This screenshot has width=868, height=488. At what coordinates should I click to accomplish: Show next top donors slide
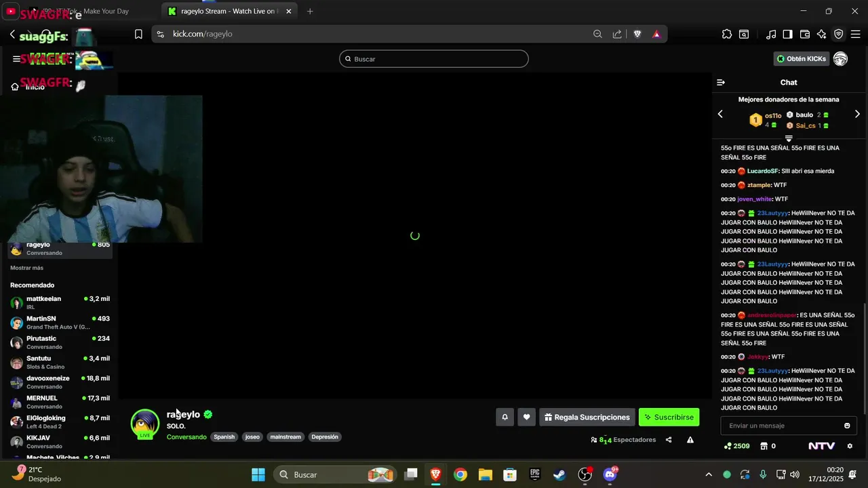(x=857, y=115)
